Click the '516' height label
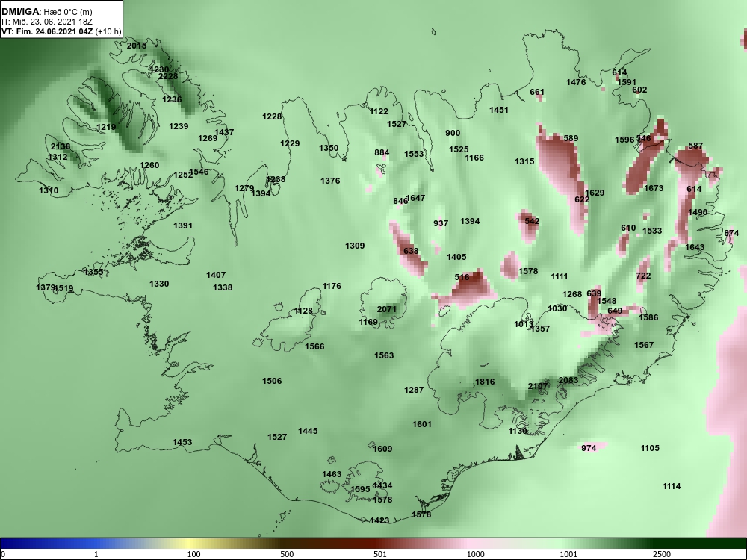Viewport: 747px width, 560px height. click(x=462, y=277)
